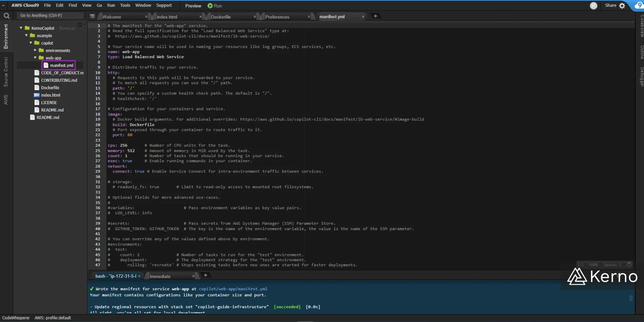Open the Edit menu

click(x=60, y=5)
